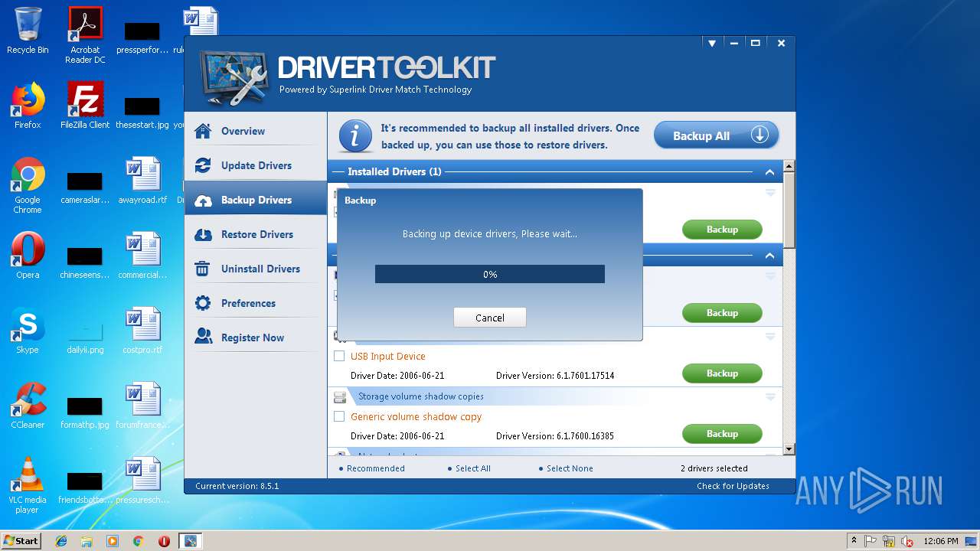Click the driver list scrollbar thumb

pos(789,210)
